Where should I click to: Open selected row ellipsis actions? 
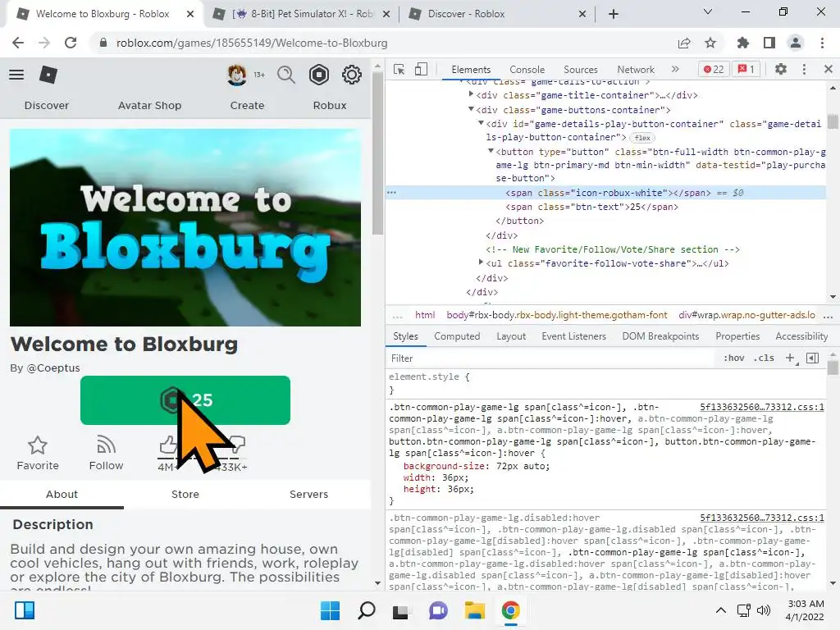click(x=391, y=192)
